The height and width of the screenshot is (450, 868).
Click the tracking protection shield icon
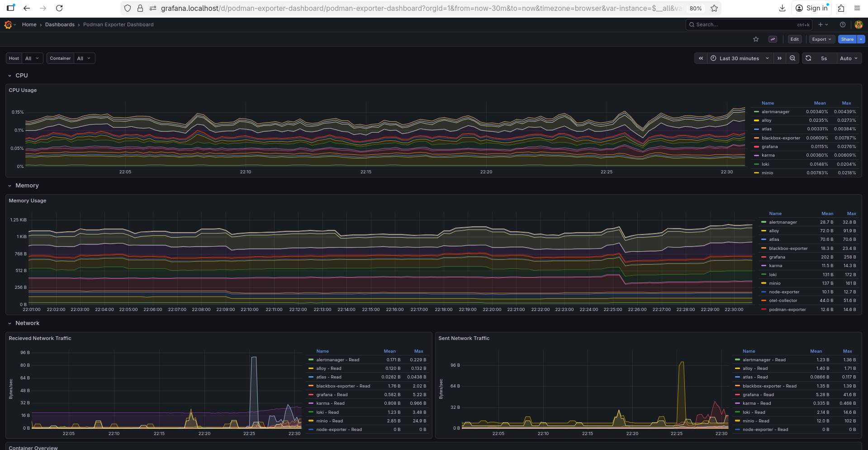pos(128,8)
